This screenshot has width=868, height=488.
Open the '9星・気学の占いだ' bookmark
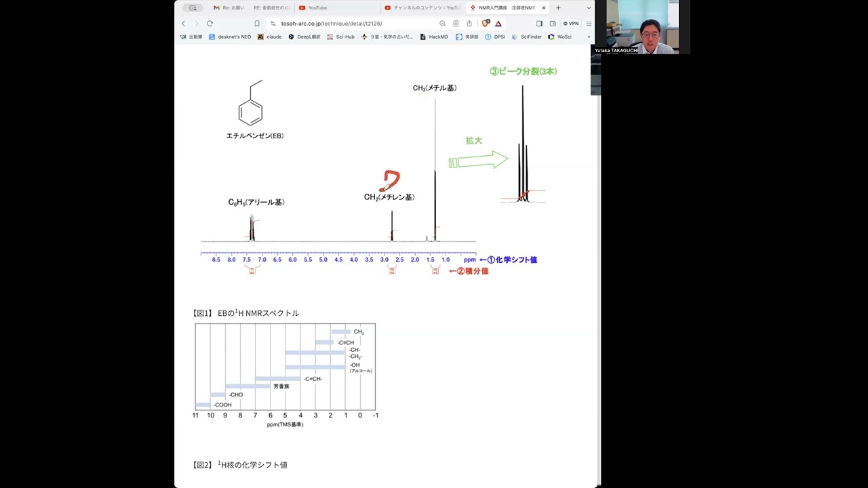click(x=387, y=37)
